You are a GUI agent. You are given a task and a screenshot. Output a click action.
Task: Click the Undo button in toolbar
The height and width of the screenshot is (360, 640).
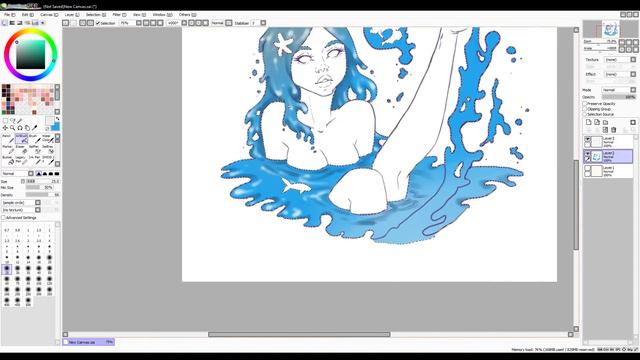66,23
